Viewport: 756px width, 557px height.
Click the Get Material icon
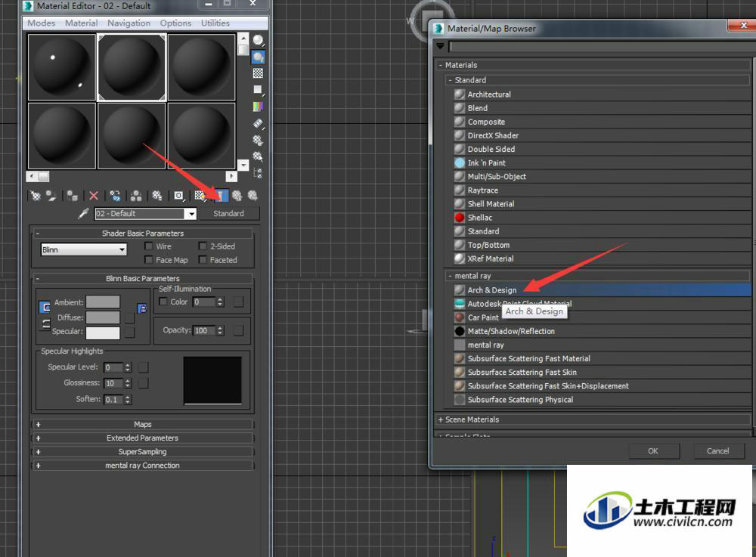tap(36, 196)
